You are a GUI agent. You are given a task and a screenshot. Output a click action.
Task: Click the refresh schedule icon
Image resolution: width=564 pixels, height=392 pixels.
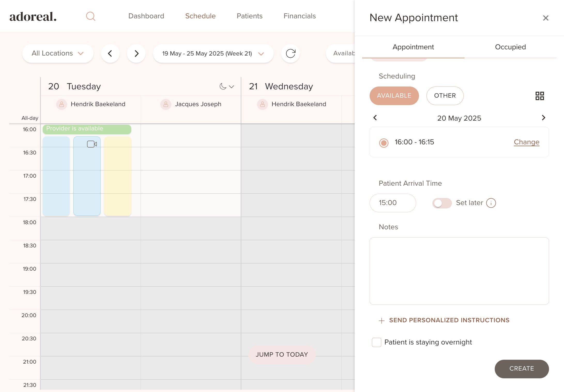(x=290, y=53)
